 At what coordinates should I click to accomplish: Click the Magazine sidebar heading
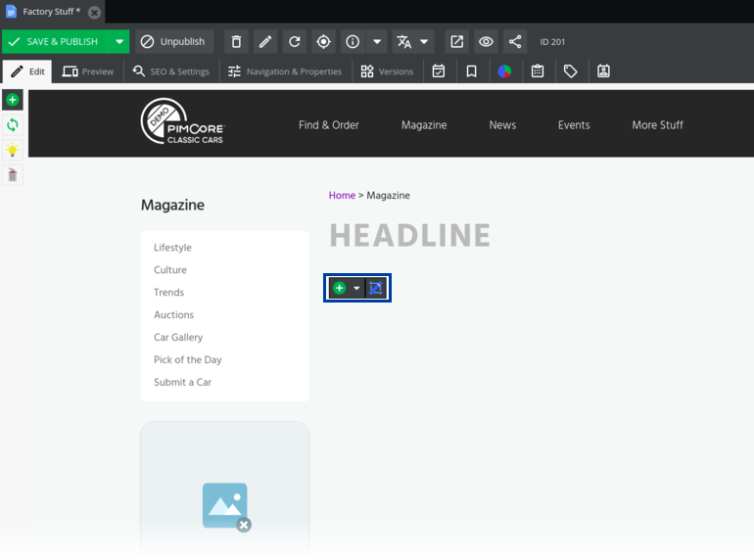(172, 205)
